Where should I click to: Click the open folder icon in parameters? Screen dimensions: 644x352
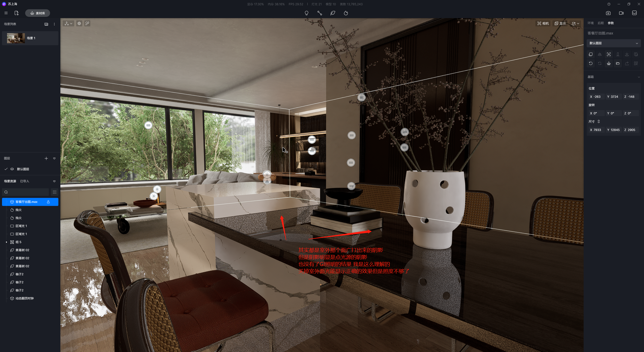pyautogui.click(x=618, y=63)
